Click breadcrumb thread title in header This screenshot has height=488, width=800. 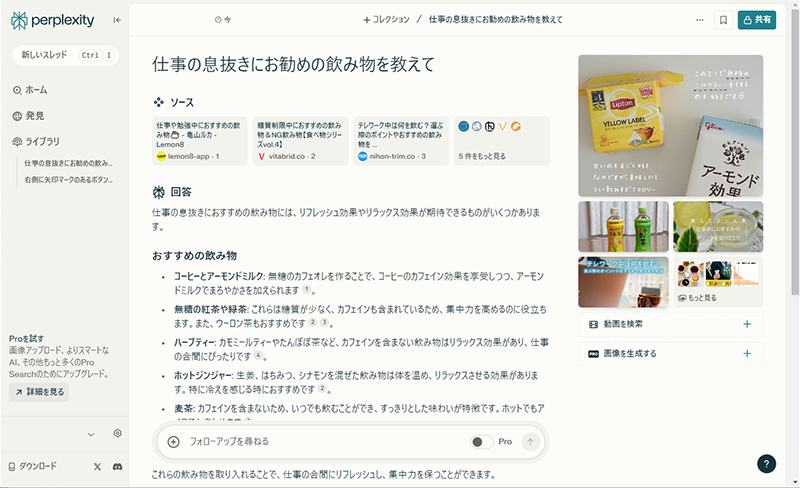495,20
